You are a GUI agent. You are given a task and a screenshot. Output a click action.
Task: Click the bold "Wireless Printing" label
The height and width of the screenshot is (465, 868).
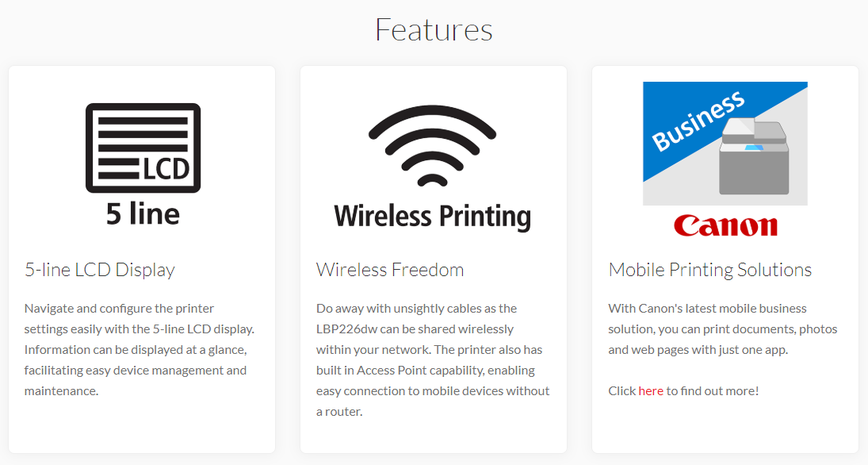point(432,216)
